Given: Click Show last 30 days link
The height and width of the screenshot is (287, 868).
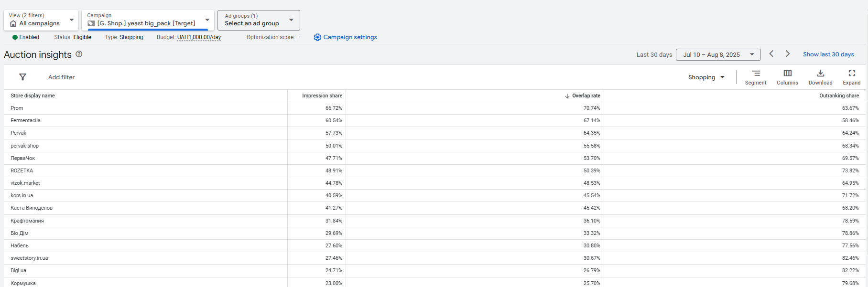Looking at the screenshot, I should tap(828, 54).
